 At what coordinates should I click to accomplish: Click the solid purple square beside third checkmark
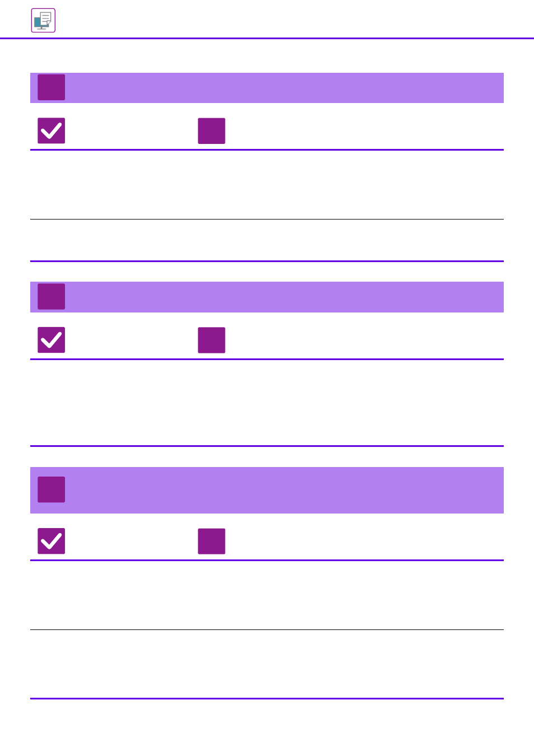click(x=212, y=542)
